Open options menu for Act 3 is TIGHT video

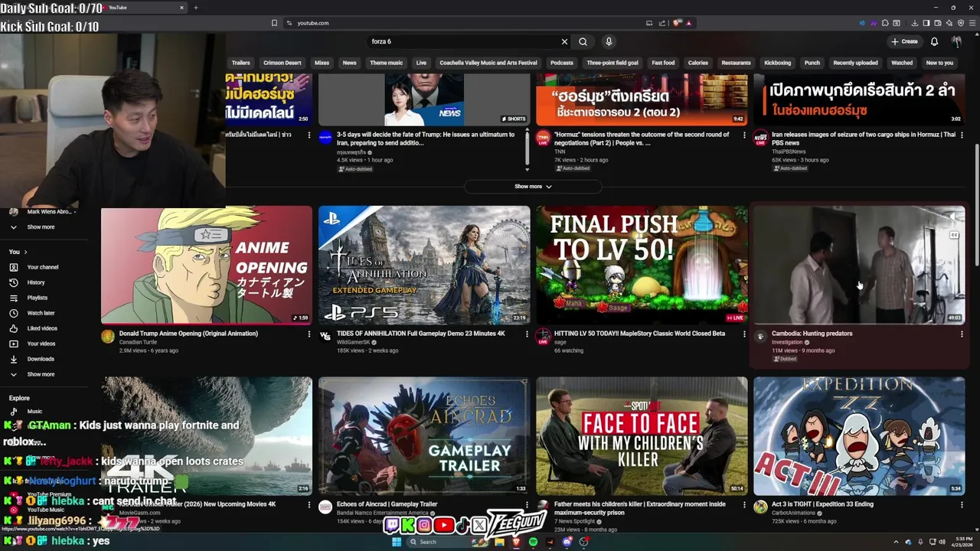(x=962, y=504)
